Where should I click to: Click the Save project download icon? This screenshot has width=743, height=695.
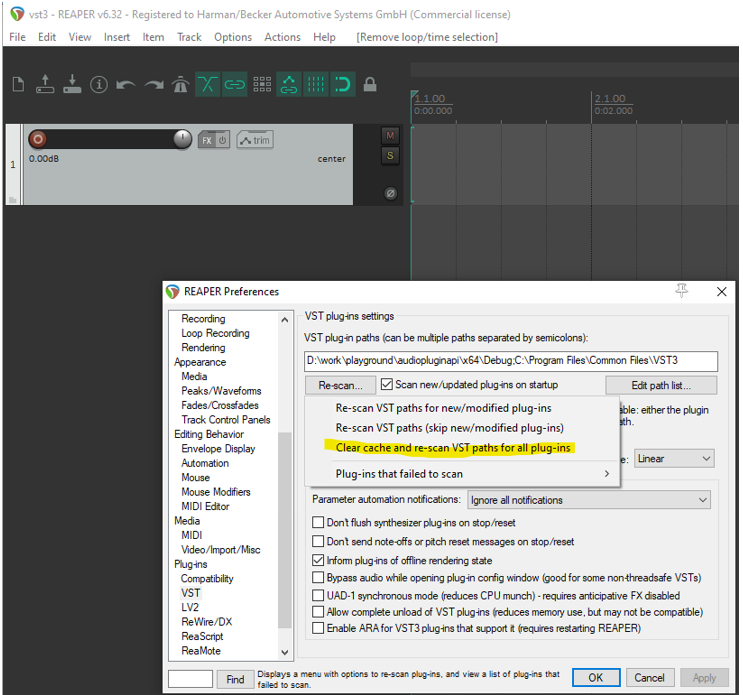point(72,84)
